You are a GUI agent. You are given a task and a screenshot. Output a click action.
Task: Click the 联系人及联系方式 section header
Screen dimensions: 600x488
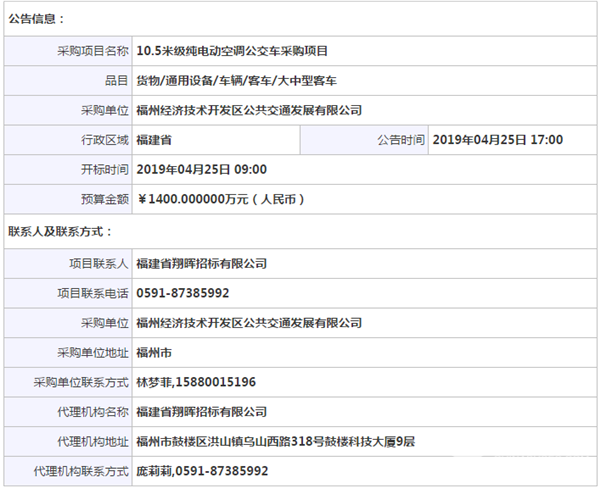pyautogui.click(x=60, y=231)
